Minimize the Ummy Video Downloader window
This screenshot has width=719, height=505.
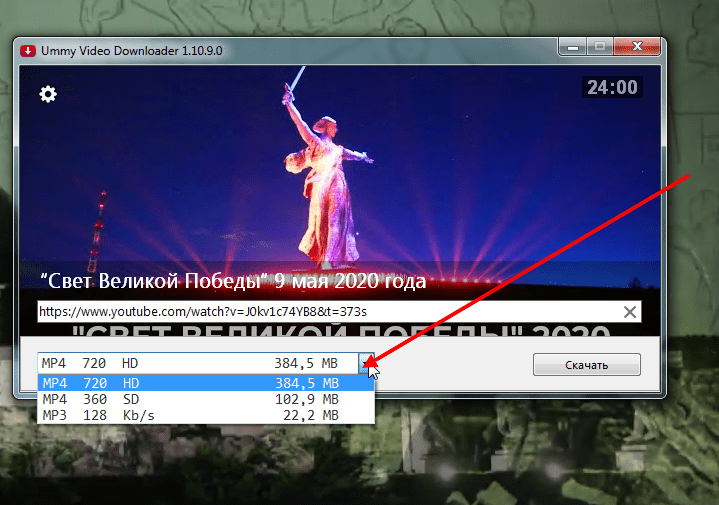point(573,47)
